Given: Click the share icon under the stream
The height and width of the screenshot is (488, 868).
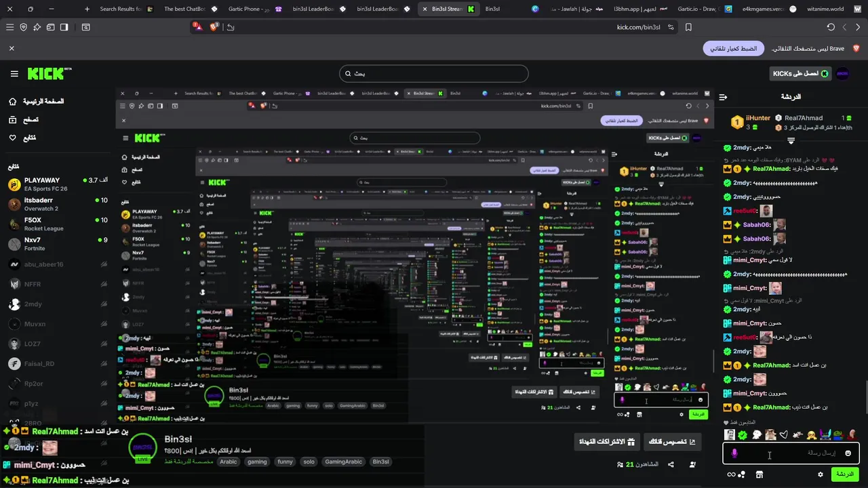Looking at the screenshot, I should [671, 464].
